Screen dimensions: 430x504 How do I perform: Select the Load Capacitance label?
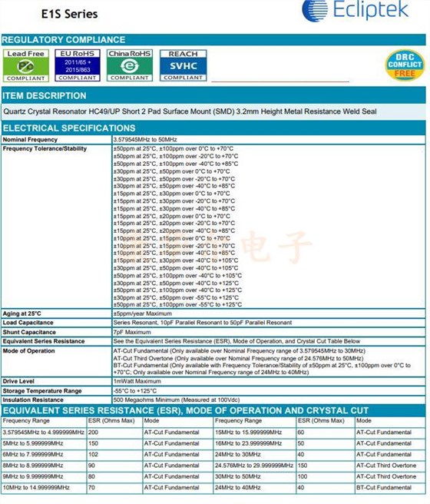(x=28, y=323)
